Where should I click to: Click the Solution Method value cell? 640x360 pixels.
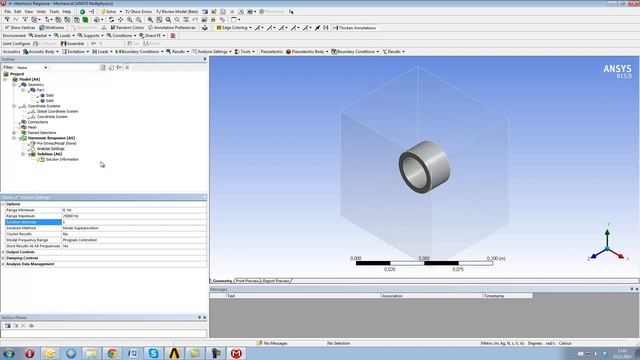coord(134,228)
